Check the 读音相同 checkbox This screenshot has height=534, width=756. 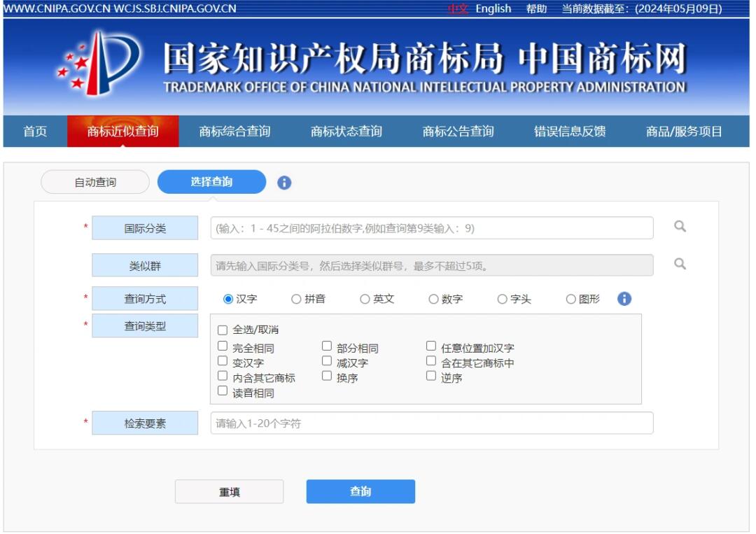(x=223, y=391)
